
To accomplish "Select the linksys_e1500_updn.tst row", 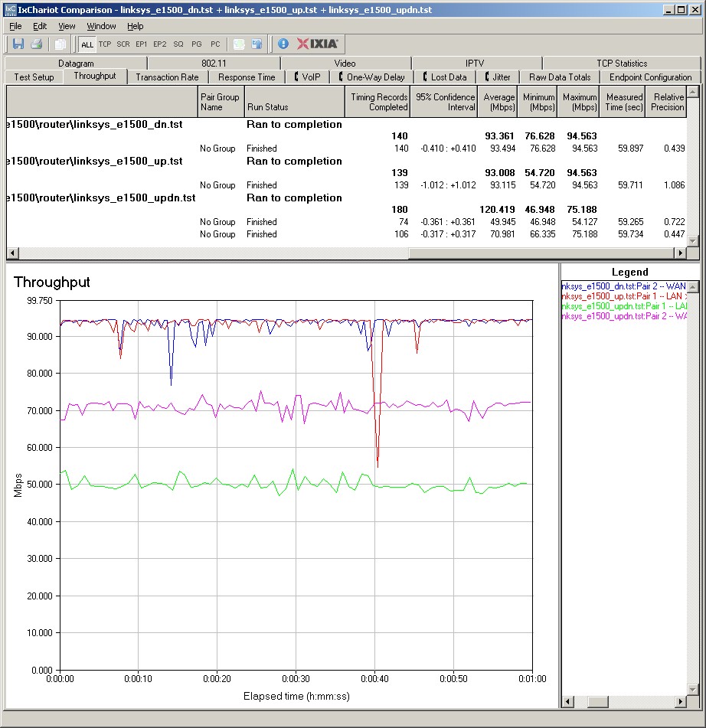I will pos(347,198).
